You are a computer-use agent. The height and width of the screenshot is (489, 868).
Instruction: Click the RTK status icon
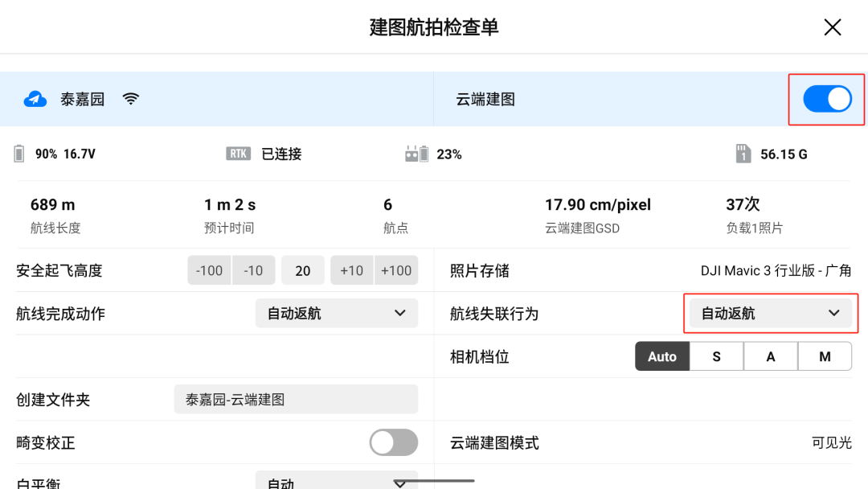pos(238,154)
